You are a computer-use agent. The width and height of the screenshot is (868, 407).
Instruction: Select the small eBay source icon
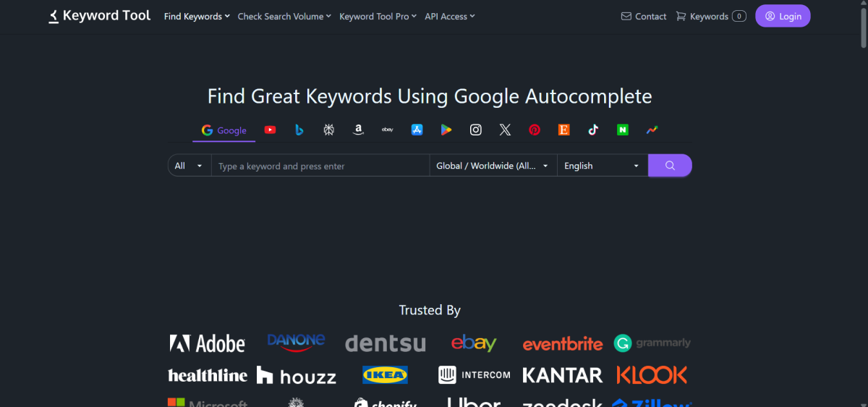click(x=387, y=130)
